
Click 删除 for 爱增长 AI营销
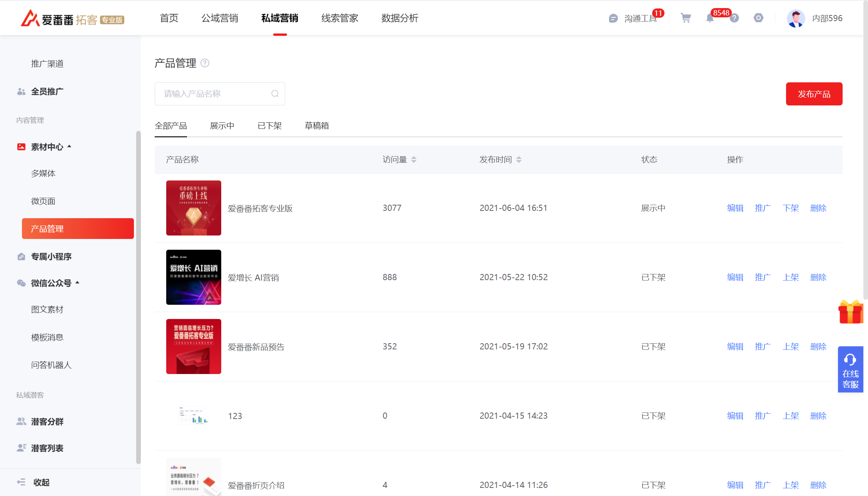818,277
